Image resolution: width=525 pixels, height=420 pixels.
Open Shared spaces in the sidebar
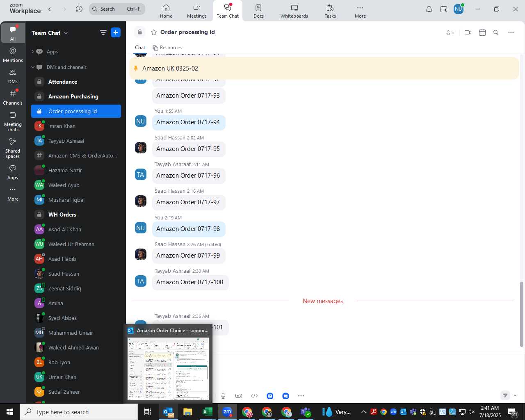(13, 148)
